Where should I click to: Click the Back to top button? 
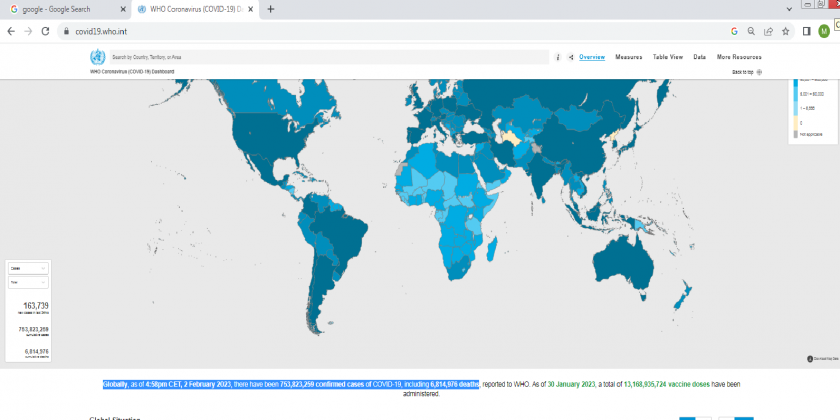[747, 72]
